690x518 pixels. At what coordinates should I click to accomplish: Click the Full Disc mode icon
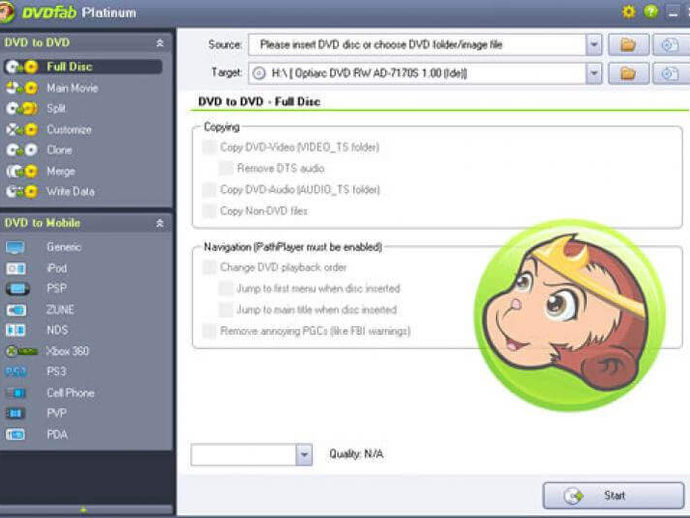coord(22,67)
